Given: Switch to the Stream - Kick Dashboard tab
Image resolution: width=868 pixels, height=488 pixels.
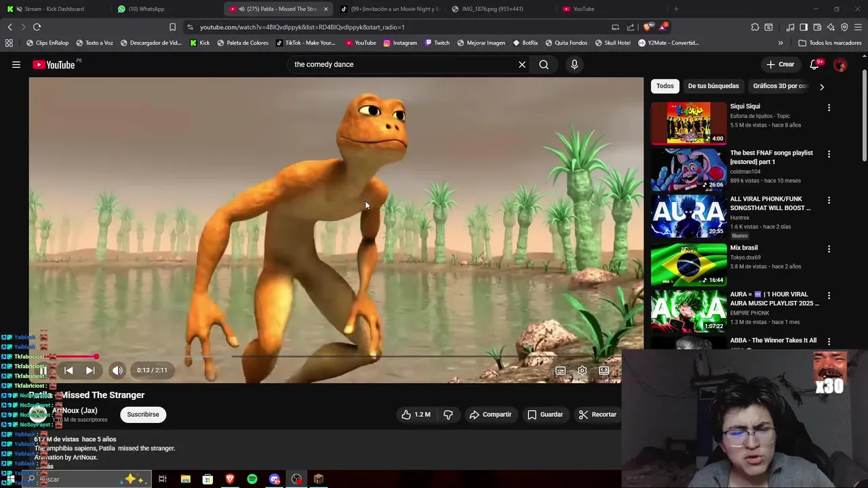Looking at the screenshot, I should [54, 9].
